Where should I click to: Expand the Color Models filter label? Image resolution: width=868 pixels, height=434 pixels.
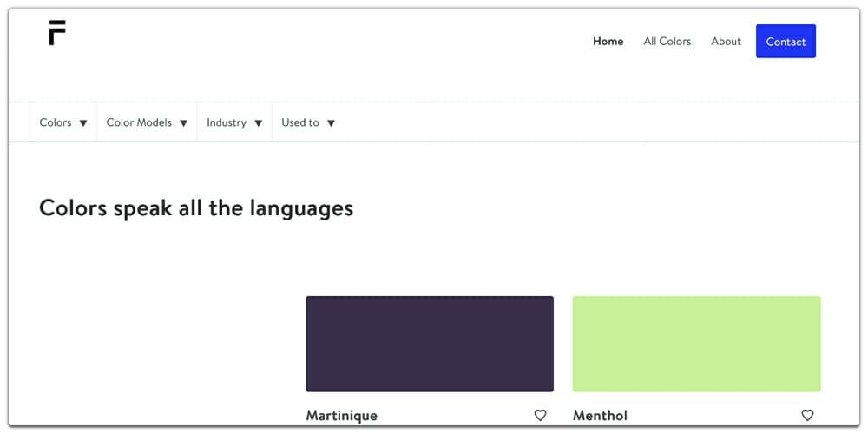(139, 122)
